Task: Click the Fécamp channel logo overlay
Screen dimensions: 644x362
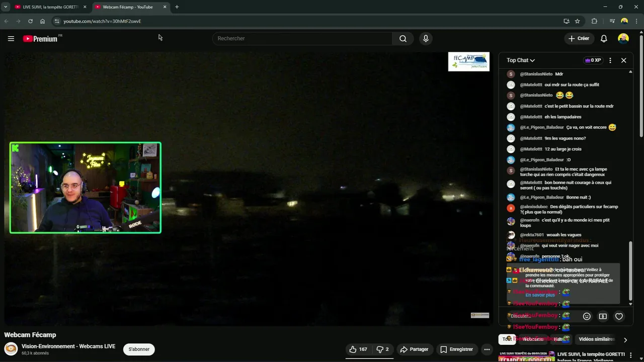Action: [468, 62]
